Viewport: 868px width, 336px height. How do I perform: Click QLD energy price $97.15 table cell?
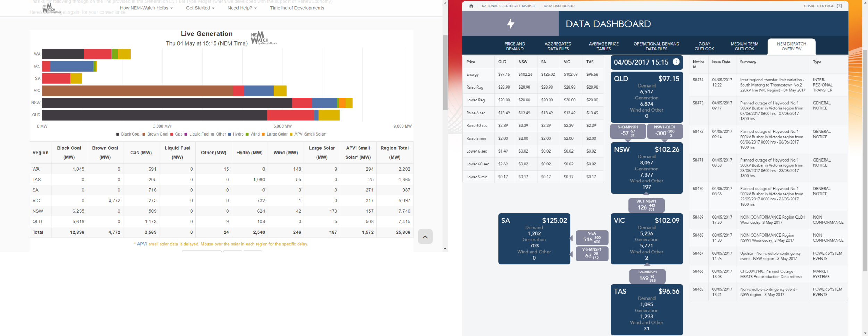504,75
